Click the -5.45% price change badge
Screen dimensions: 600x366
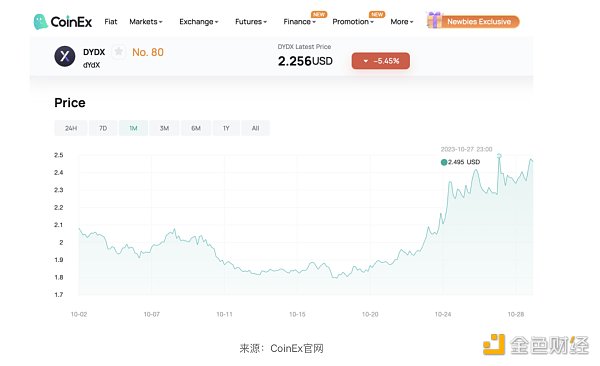(381, 61)
